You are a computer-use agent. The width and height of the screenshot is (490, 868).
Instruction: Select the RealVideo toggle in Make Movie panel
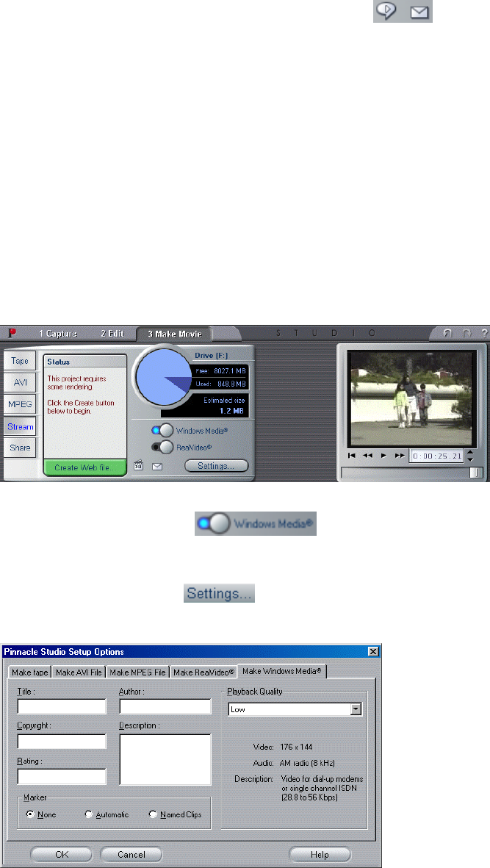162,447
